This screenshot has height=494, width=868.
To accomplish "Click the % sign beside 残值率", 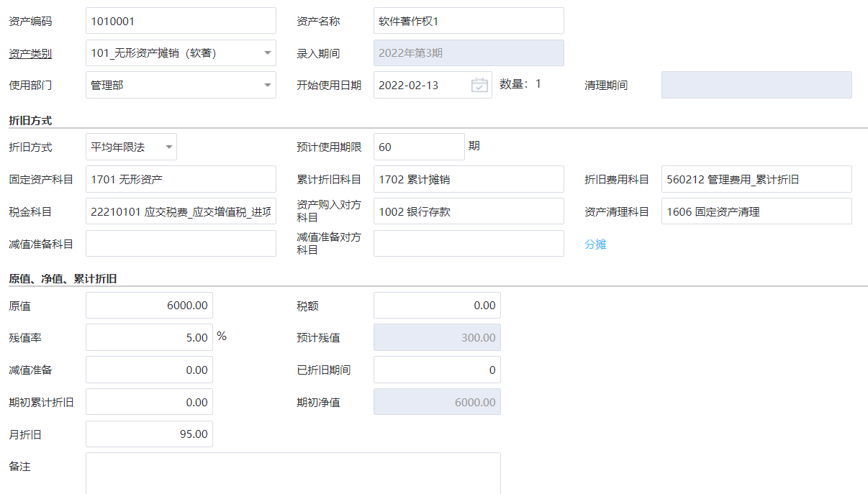I will (222, 336).
